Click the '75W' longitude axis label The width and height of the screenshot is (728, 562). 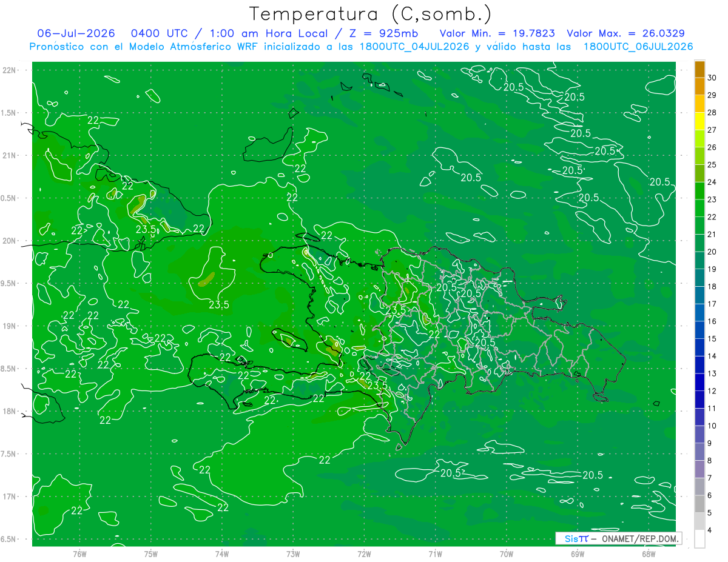click(x=151, y=554)
